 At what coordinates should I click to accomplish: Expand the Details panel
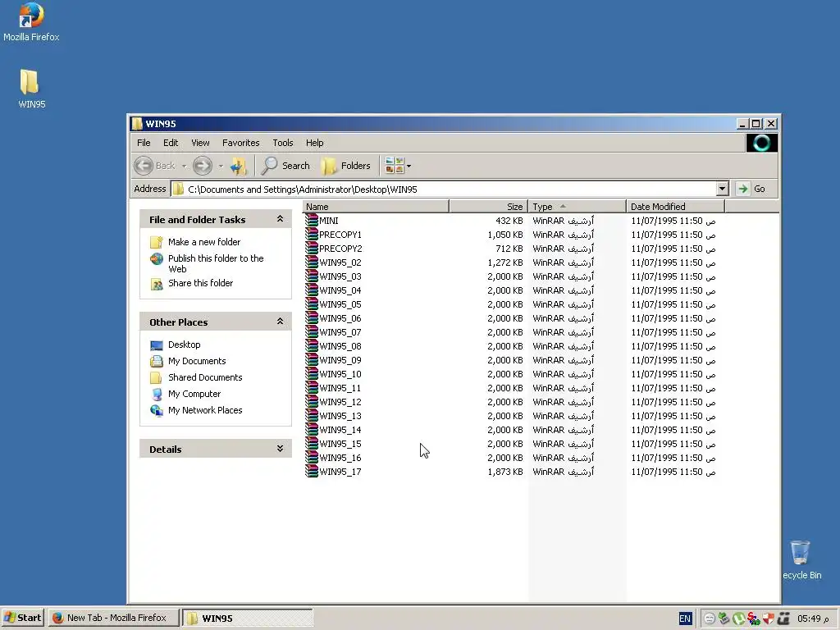tap(280, 449)
